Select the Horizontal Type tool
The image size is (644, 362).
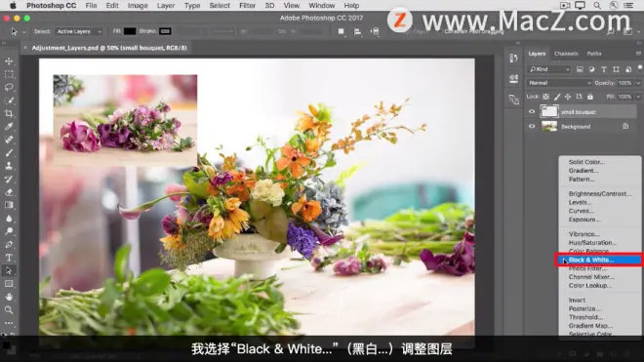click(9, 258)
